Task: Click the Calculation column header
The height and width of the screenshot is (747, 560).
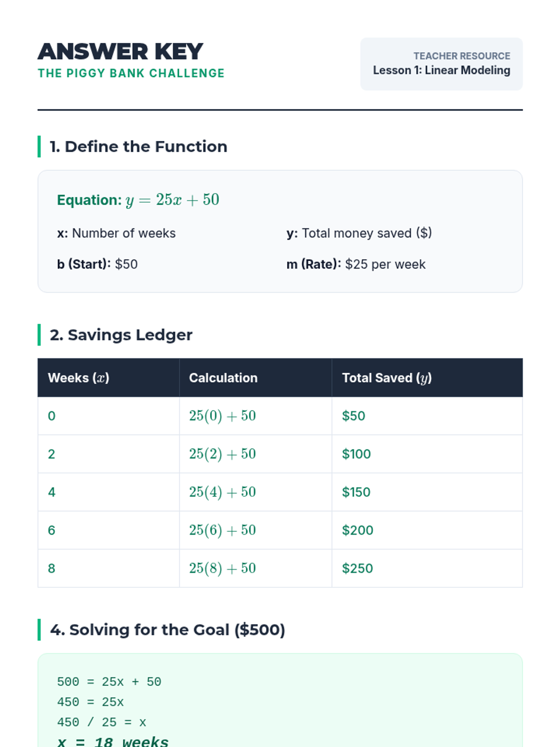Action: click(223, 378)
